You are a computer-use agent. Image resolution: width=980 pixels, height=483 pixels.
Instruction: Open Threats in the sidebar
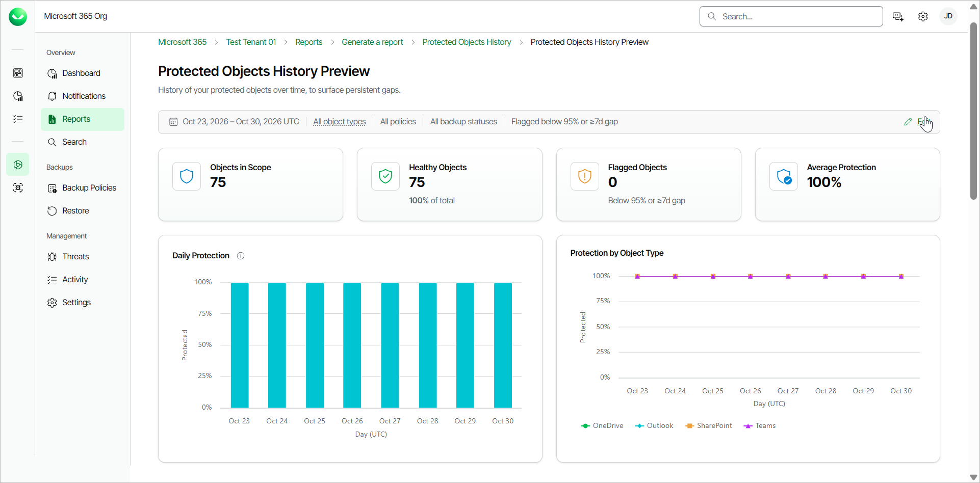83,256
